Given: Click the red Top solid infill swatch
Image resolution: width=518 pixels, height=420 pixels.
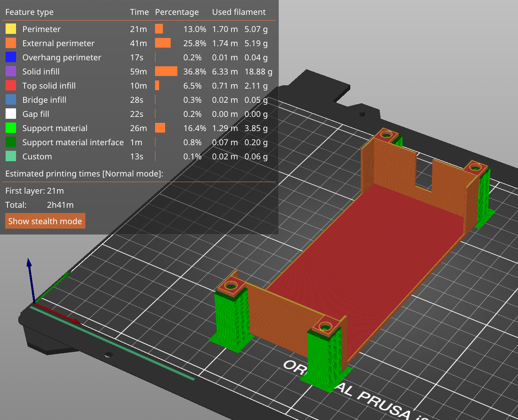Looking at the screenshot, I should [11, 85].
